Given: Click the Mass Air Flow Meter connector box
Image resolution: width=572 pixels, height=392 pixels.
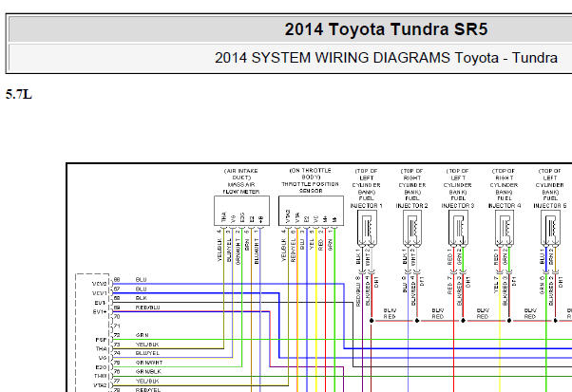Looking at the screenshot, I should click(241, 211).
